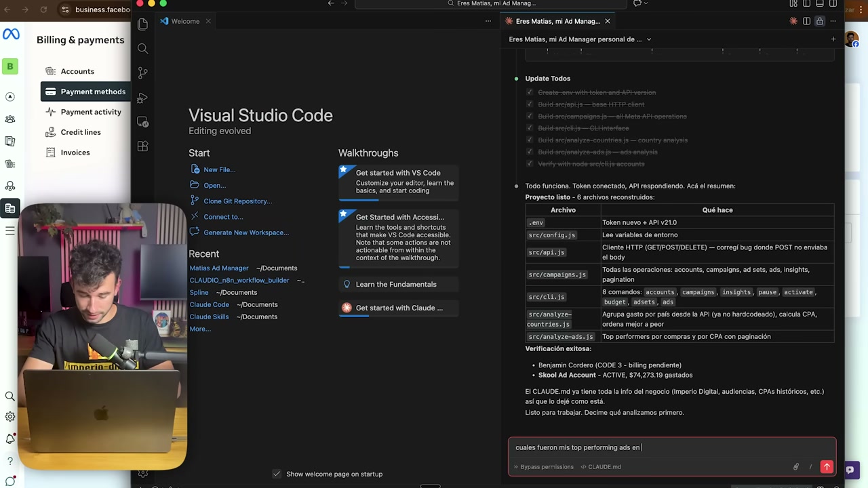Toggle the editor group lock icon
868x488 pixels.
(x=819, y=21)
